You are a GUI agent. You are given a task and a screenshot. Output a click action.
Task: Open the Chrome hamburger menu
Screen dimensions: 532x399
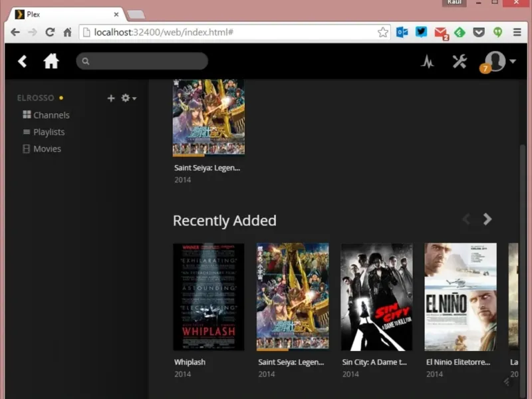(517, 32)
